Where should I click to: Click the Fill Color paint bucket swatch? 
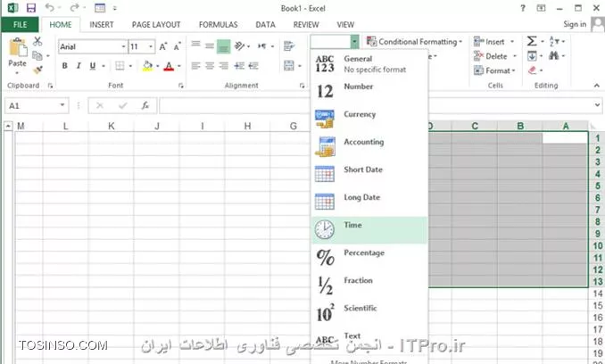[147, 66]
